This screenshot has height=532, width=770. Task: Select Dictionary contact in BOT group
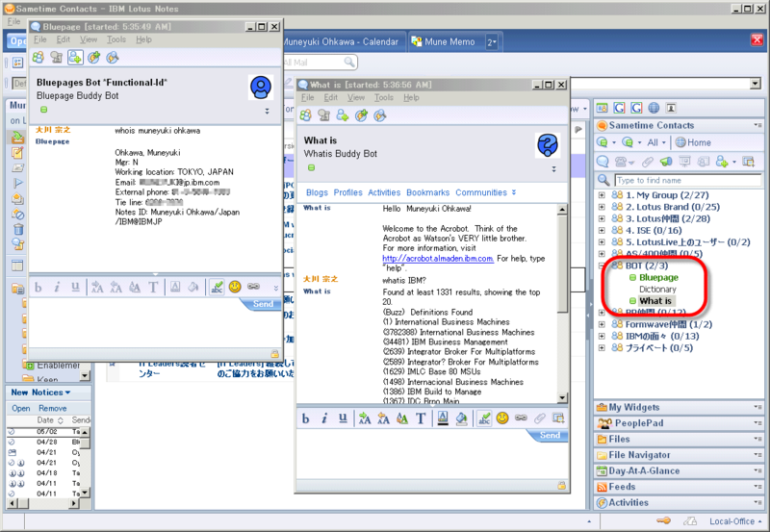[x=657, y=289]
